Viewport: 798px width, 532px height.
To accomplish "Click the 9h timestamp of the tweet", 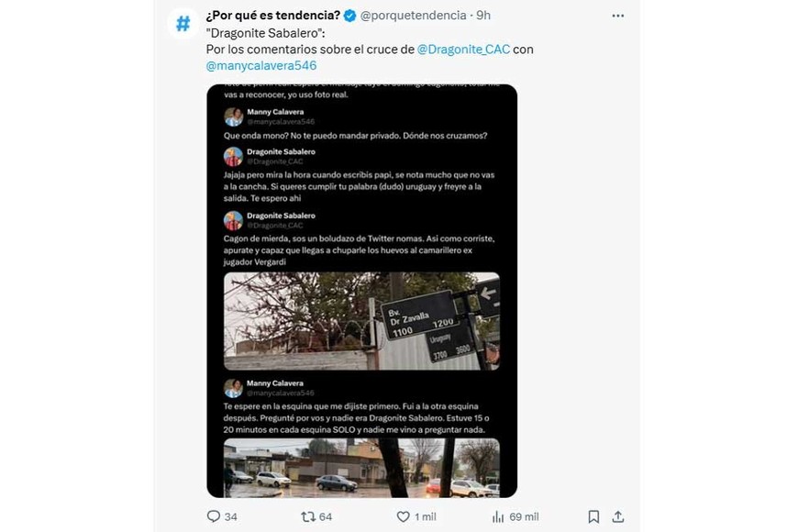I will [483, 16].
